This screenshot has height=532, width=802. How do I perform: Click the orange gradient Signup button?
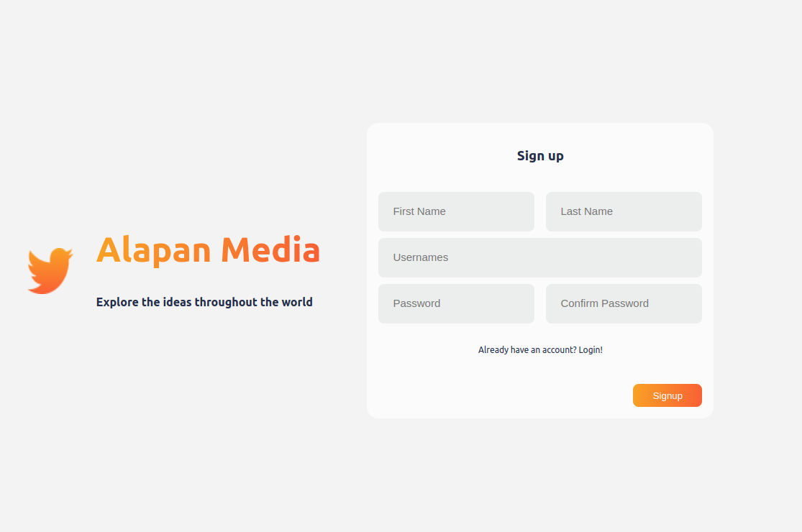pos(667,395)
